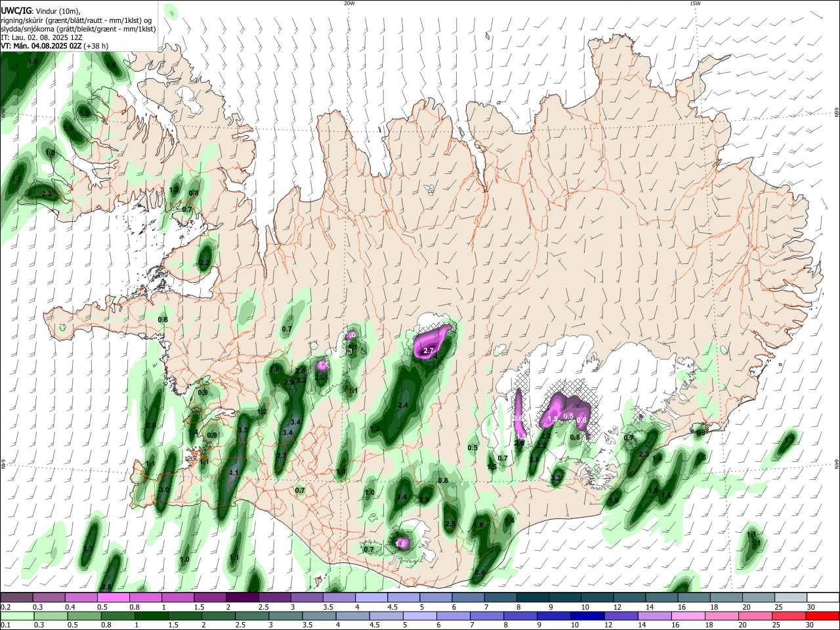Select the 2.9 precipitation value on map

[x=289, y=382]
